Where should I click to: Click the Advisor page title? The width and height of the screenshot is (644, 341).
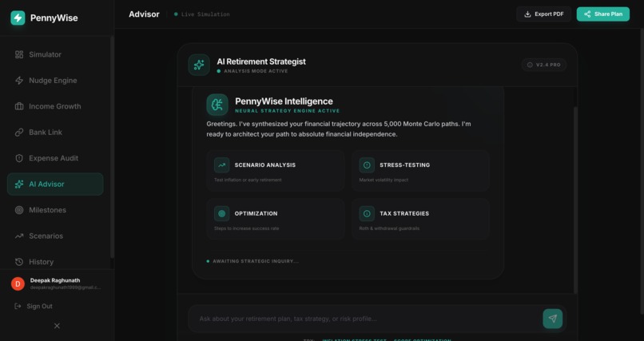tap(144, 14)
